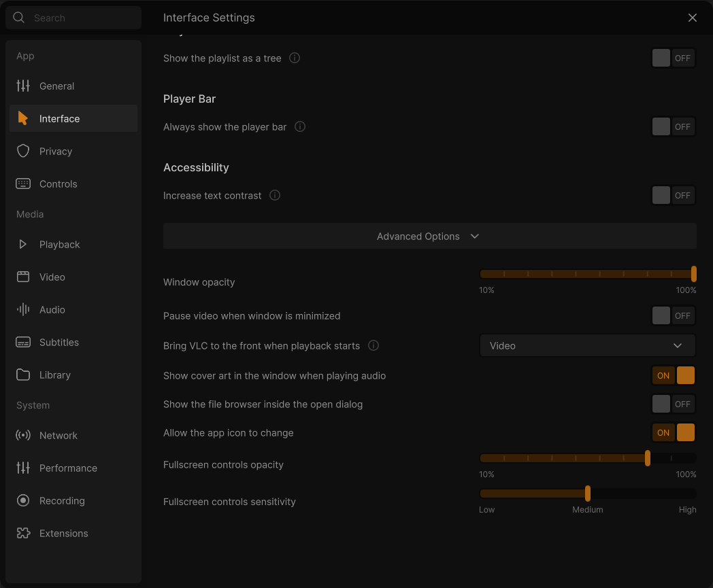This screenshot has height=588, width=713.
Task: Show info for Increase text contrast
Action: [x=275, y=195]
